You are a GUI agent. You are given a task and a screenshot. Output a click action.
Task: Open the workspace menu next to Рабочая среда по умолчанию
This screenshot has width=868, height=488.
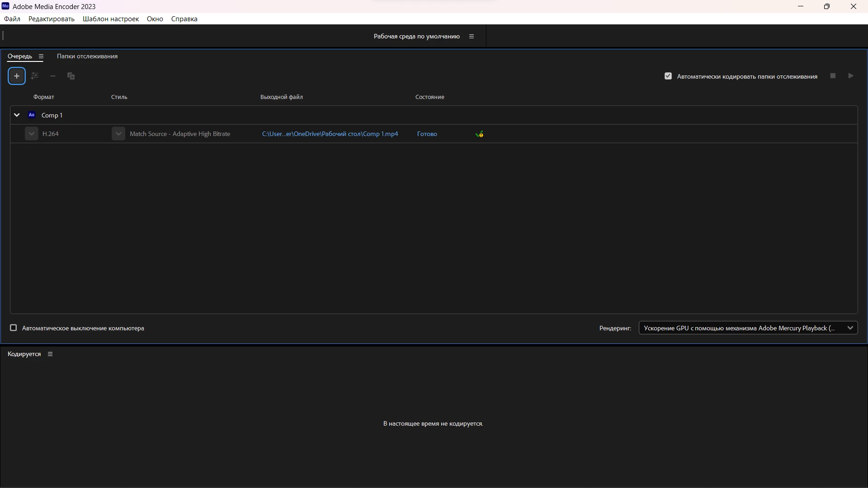[x=472, y=37]
